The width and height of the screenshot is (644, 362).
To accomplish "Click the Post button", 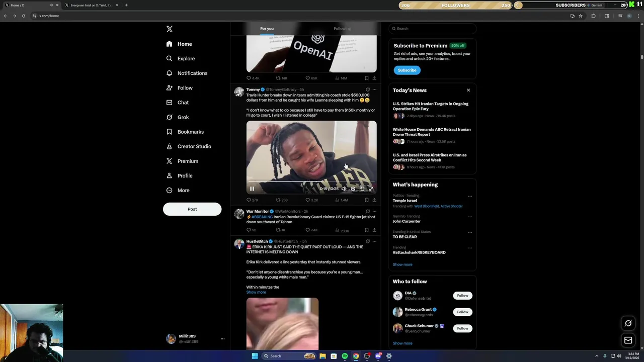I will click(x=192, y=209).
